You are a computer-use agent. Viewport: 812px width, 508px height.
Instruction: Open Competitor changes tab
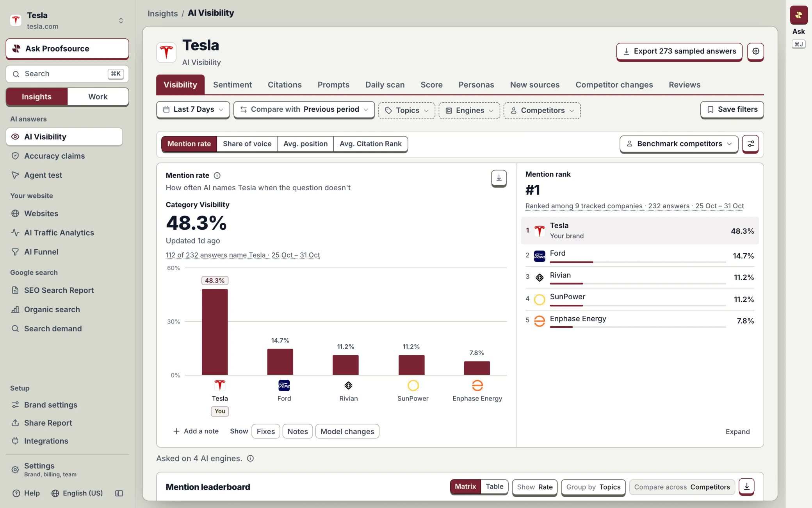pyautogui.click(x=614, y=85)
